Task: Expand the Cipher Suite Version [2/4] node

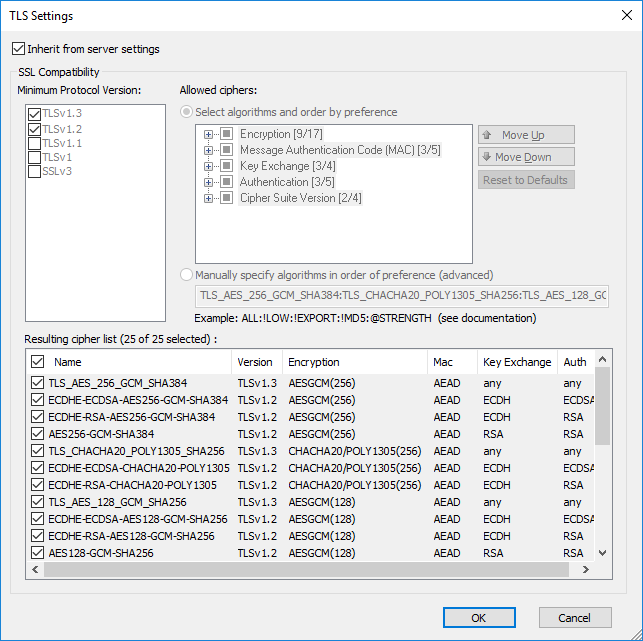Action: click(x=209, y=198)
